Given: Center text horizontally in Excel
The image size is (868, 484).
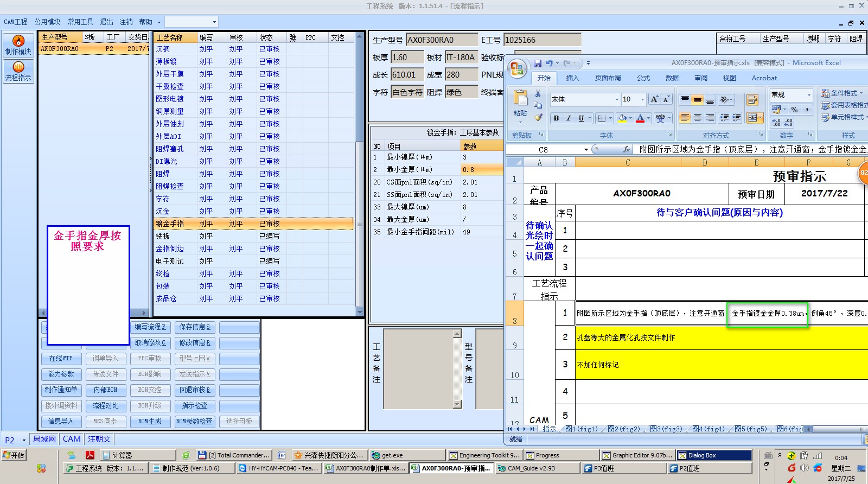Looking at the screenshot, I should tap(698, 118).
